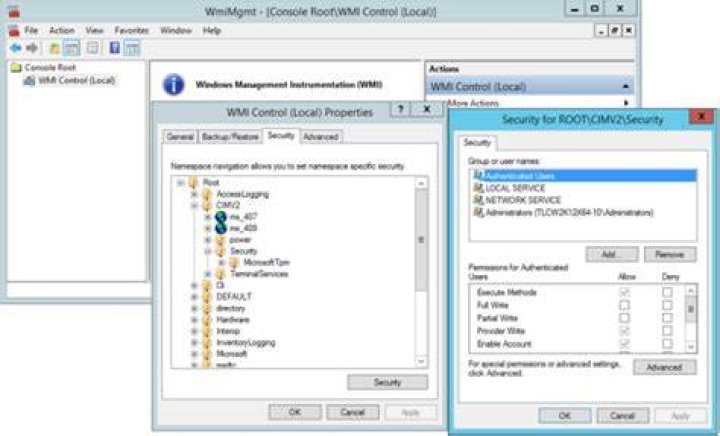The height and width of the screenshot is (436, 720).
Task: Collapse the Root namespace node
Action: pos(180,183)
